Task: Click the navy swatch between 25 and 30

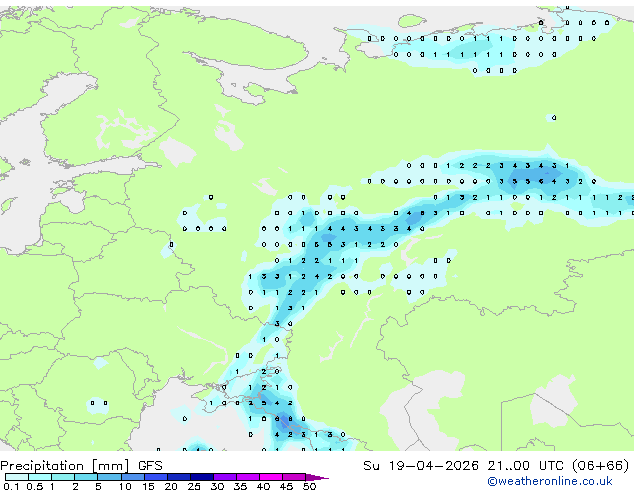Action: (x=202, y=477)
